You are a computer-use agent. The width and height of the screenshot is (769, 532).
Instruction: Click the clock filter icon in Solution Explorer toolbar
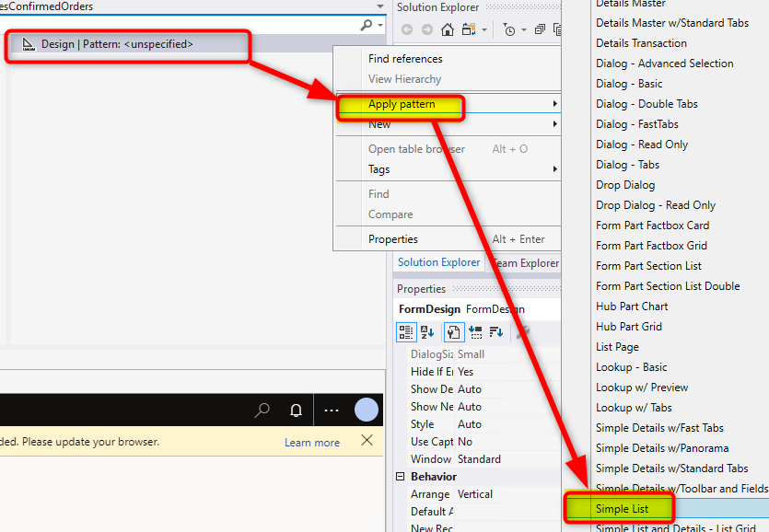(509, 29)
